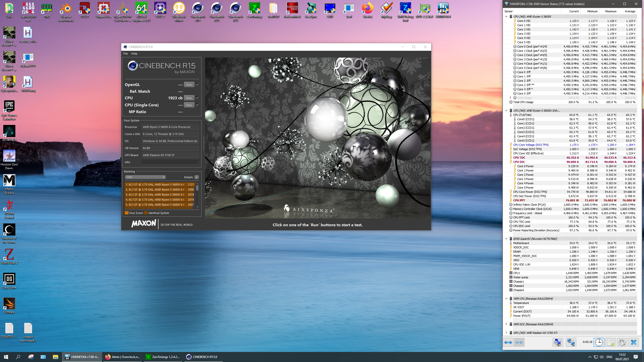This screenshot has width=644, height=362.
Task: Open the Help menu in Cinebench
Action: click(134, 54)
